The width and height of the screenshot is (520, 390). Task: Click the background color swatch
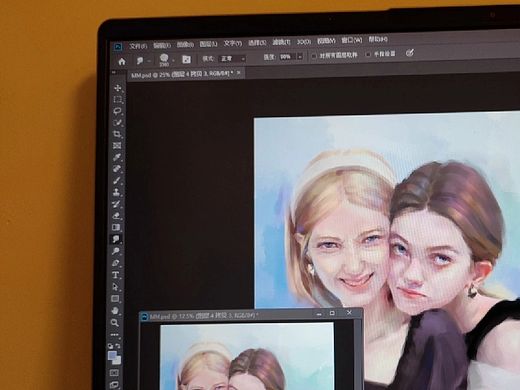[117, 360]
